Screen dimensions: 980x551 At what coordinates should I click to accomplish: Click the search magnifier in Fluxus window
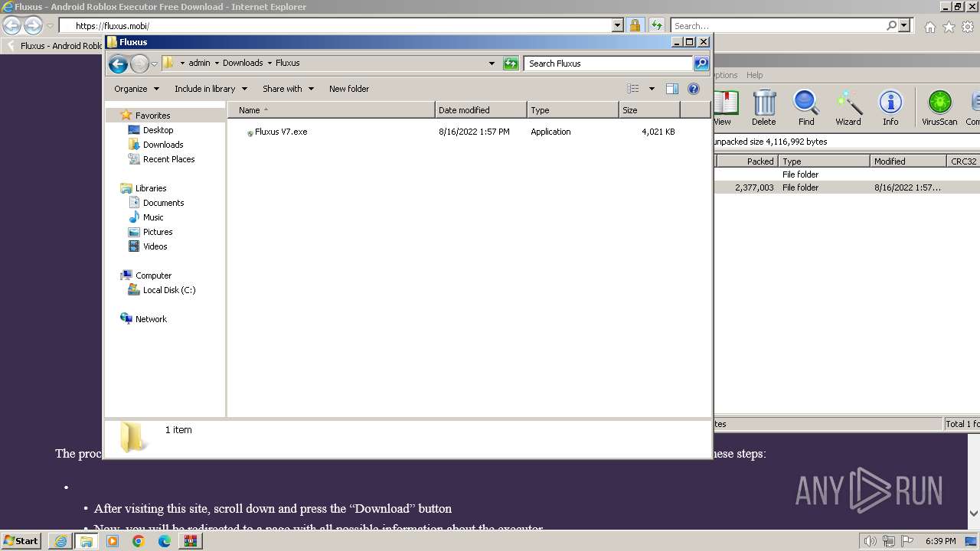[701, 64]
